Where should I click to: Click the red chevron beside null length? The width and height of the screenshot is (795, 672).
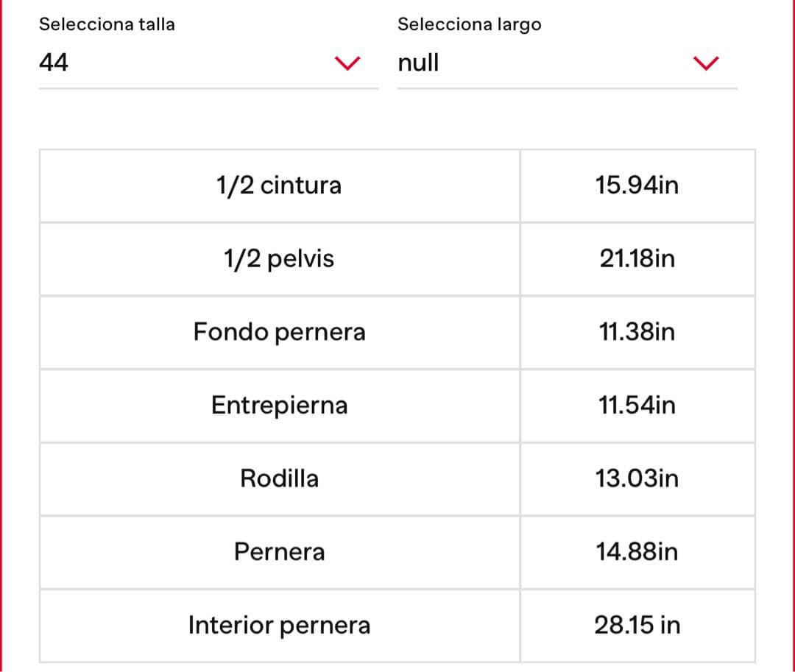click(x=706, y=63)
